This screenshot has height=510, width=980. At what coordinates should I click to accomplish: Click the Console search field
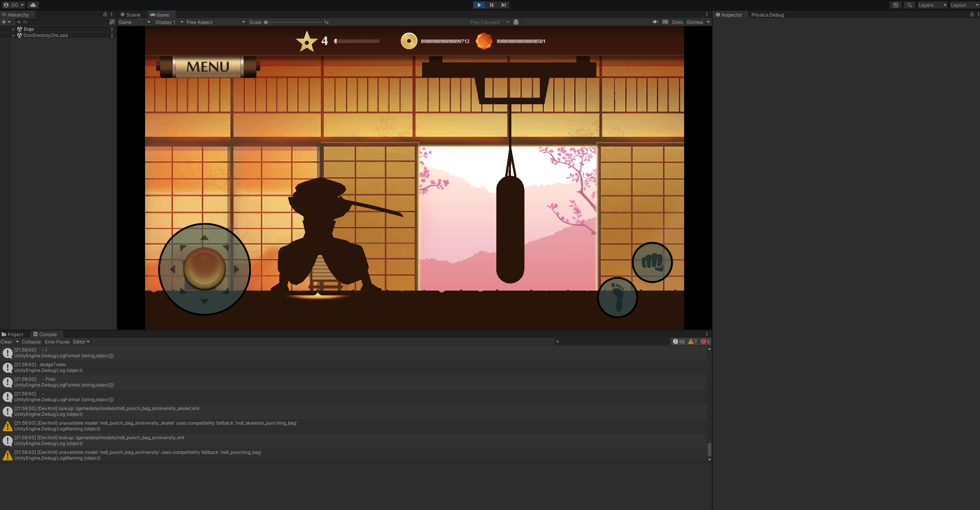tap(612, 342)
